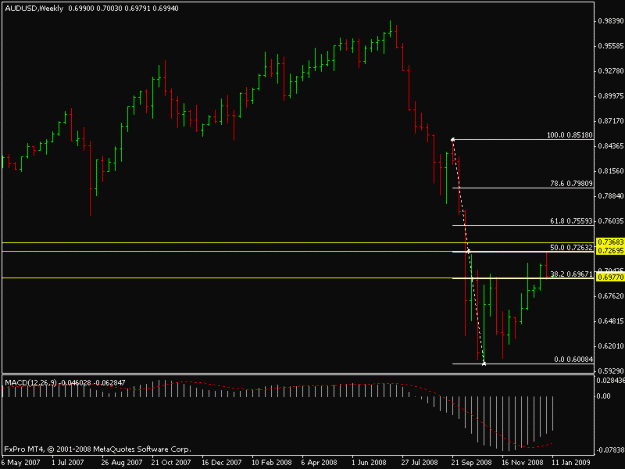The image size is (625, 469).
Task: Click the MACD scale top value 0.028436
Action: pyautogui.click(x=611, y=381)
